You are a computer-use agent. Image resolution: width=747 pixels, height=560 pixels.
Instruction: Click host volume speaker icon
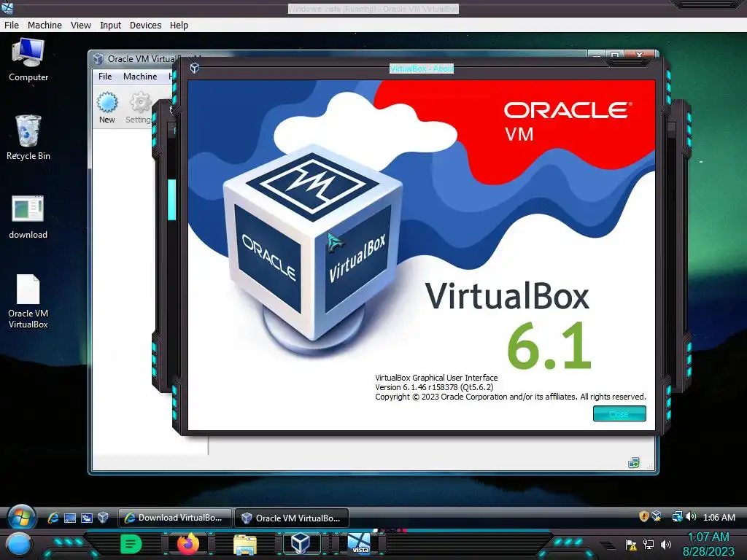pos(666,545)
